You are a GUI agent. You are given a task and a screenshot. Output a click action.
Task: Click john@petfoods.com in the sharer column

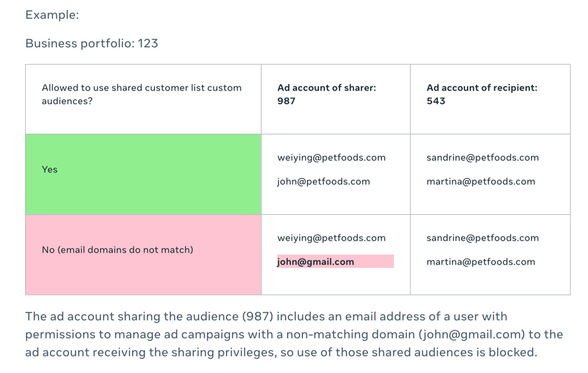coord(324,182)
